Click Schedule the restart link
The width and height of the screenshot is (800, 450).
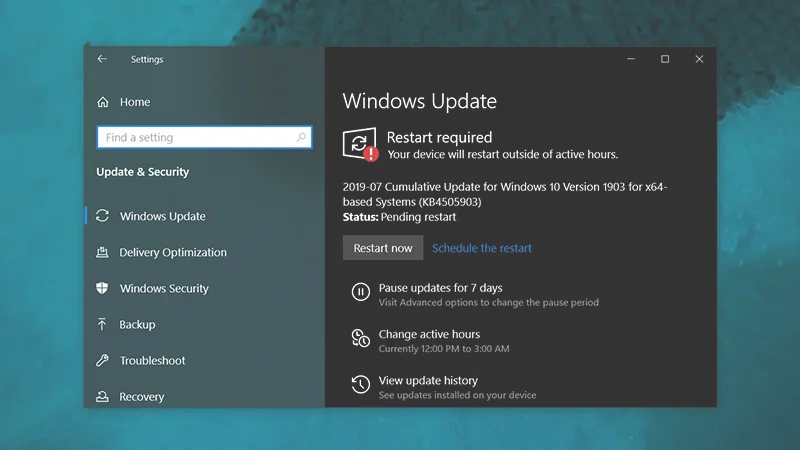pyautogui.click(x=482, y=248)
